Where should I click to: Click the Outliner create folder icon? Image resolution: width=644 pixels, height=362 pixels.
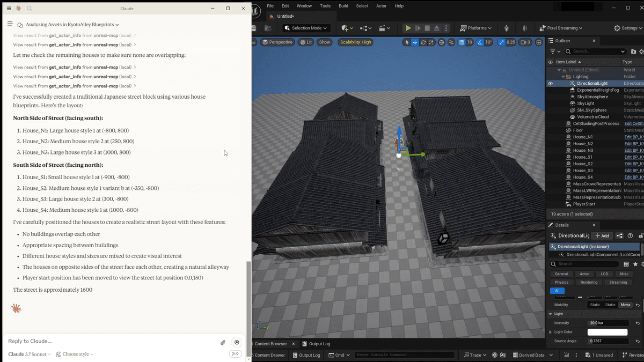(x=634, y=51)
